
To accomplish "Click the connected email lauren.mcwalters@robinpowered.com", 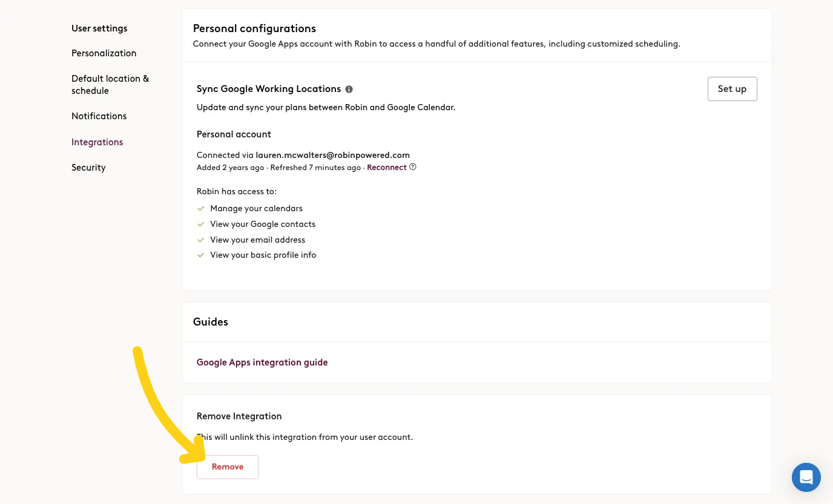I will click(x=333, y=155).
